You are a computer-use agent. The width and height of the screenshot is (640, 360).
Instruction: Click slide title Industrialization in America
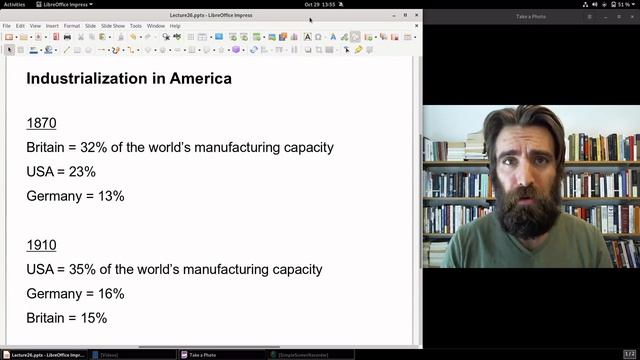[x=129, y=78]
